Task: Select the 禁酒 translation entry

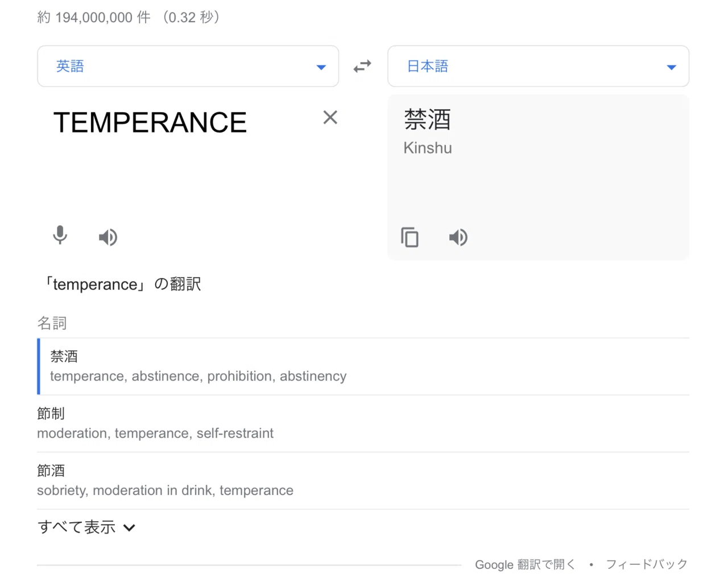Action: click(x=364, y=366)
